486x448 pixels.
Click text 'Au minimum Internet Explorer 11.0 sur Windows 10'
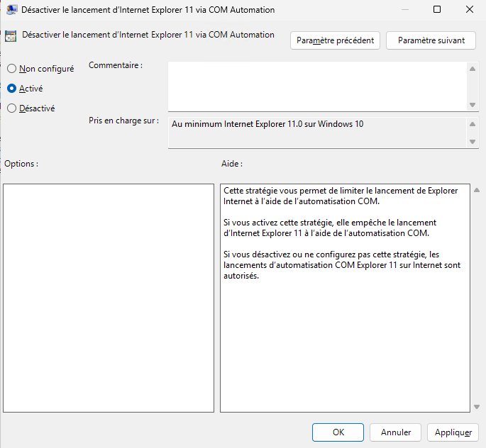[267, 124]
